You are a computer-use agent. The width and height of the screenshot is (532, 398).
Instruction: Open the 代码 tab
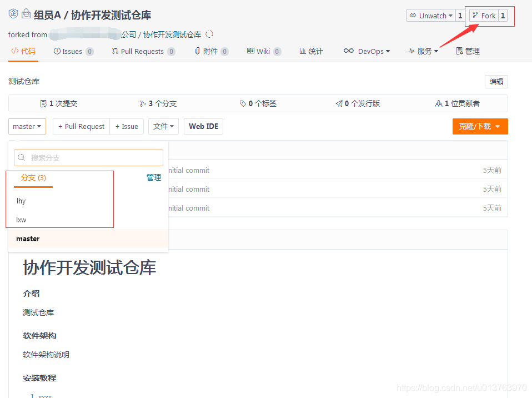23,51
